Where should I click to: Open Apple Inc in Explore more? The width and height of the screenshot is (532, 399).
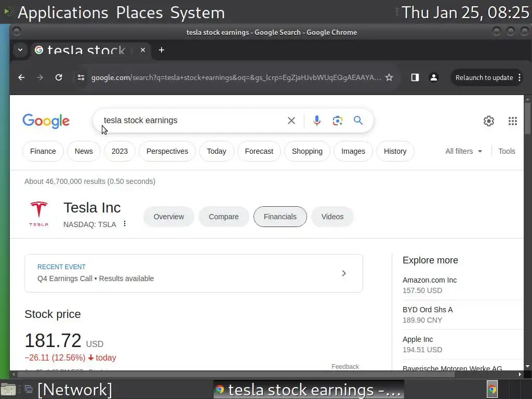(x=418, y=339)
